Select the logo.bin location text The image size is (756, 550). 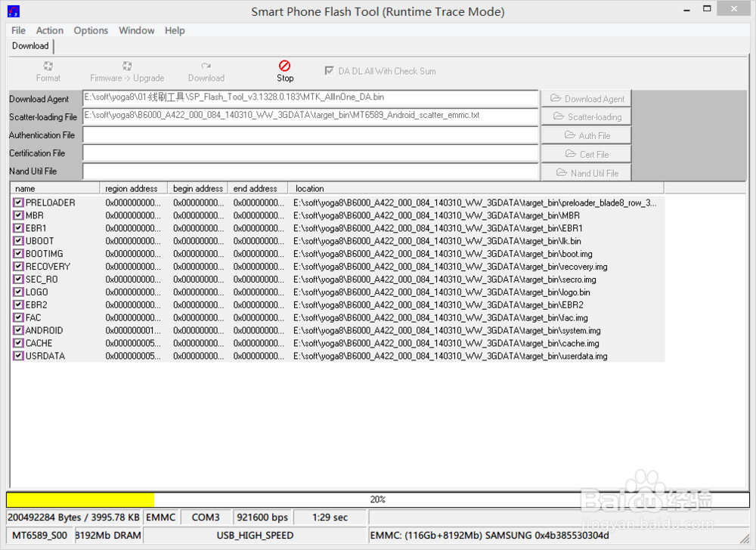click(x=442, y=292)
